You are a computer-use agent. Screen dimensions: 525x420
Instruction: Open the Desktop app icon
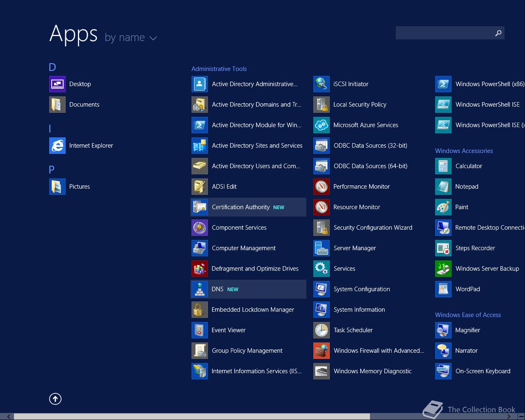[x=57, y=84]
